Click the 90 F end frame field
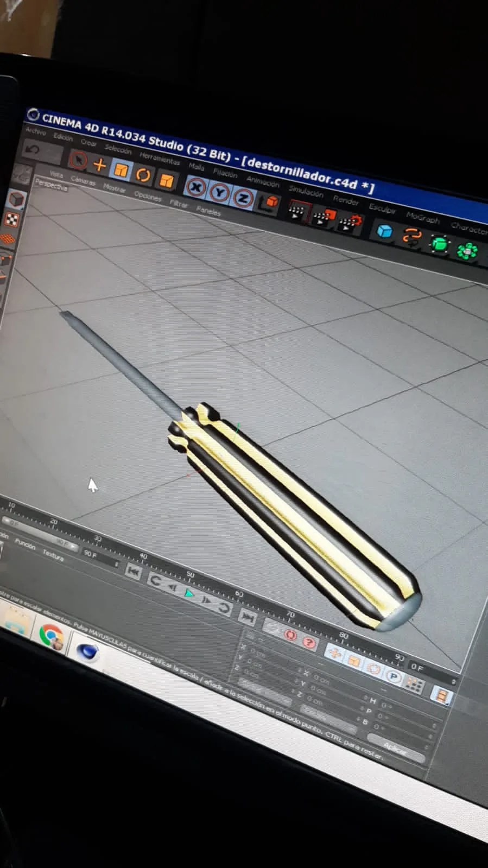 (100, 557)
